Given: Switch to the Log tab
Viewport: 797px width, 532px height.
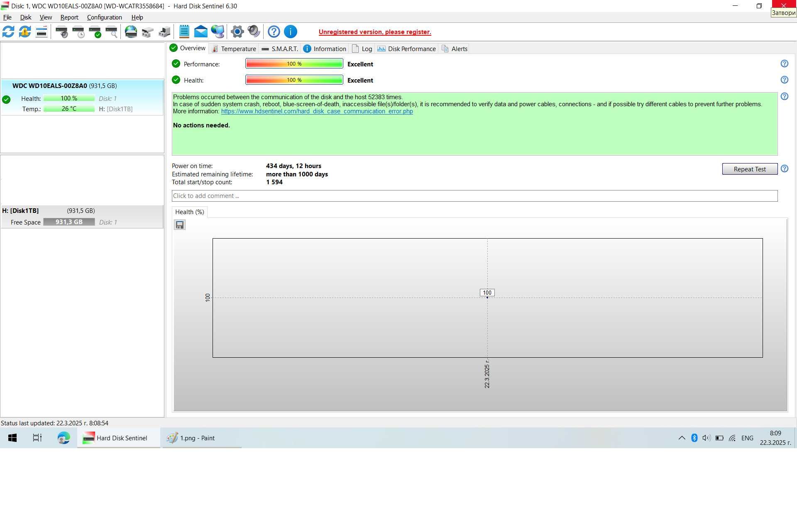Looking at the screenshot, I should click(362, 49).
